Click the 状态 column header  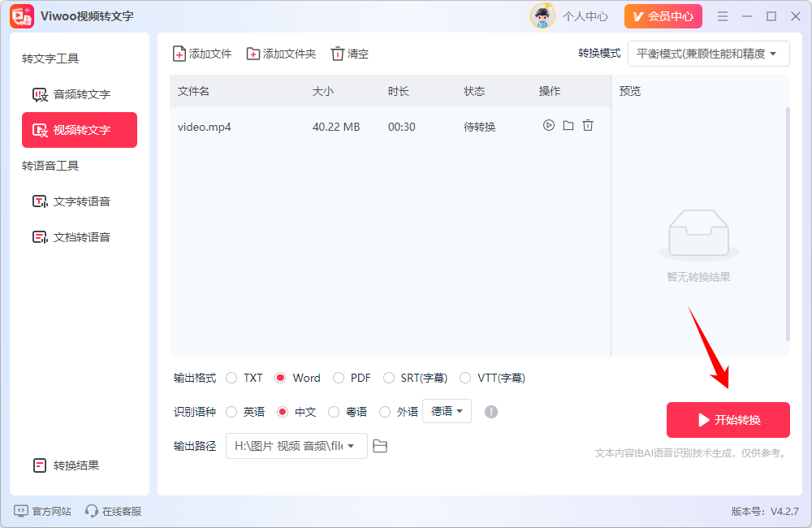474,91
